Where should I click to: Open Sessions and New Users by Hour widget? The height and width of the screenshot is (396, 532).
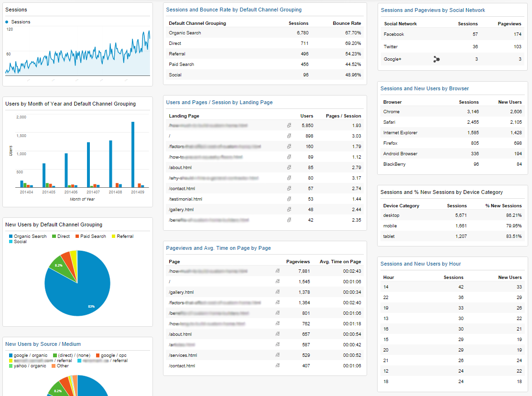(420, 264)
